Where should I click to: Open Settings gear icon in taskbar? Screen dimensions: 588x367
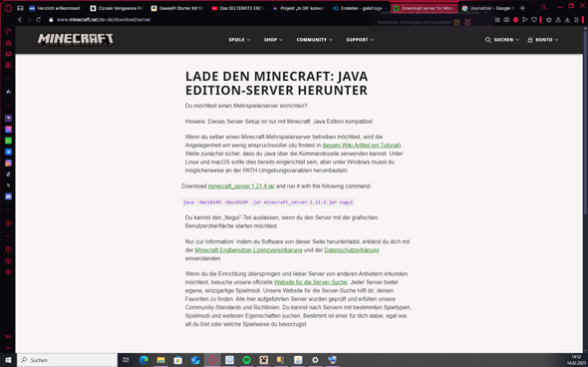[315, 360]
